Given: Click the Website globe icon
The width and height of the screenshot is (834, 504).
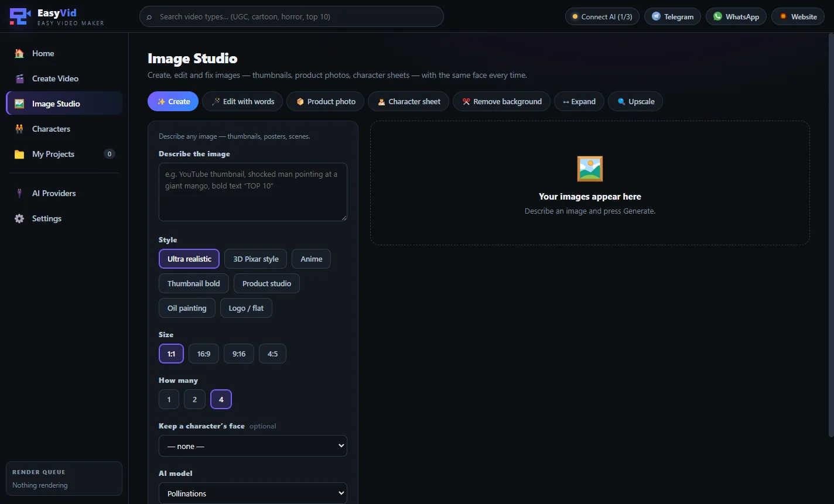Looking at the screenshot, I should tap(783, 16).
